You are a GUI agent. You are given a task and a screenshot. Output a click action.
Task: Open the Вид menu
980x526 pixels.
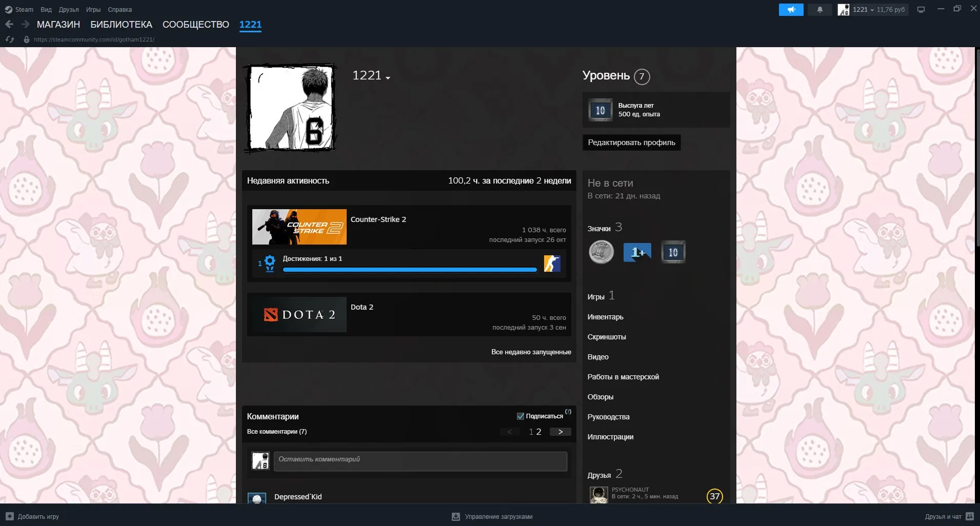pyautogui.click(x=46, y=9)
